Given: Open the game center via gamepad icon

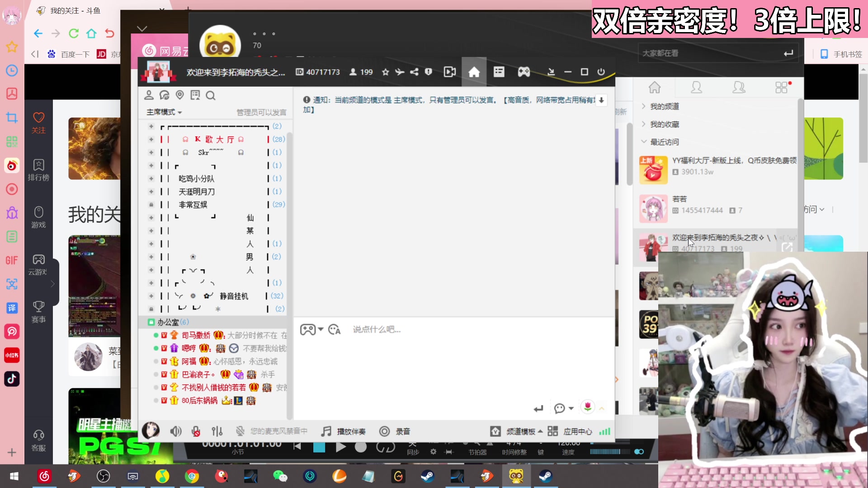Looking at the screenshot, I should click(524, 71).
